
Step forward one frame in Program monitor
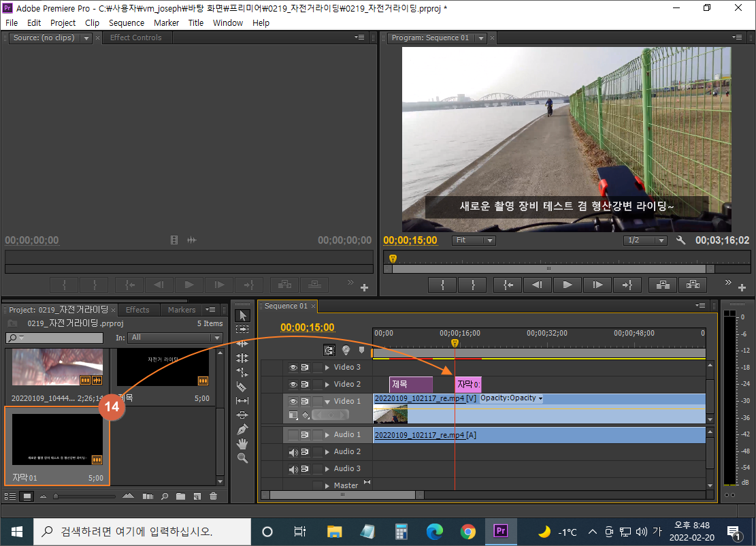[x=597, y=285]
